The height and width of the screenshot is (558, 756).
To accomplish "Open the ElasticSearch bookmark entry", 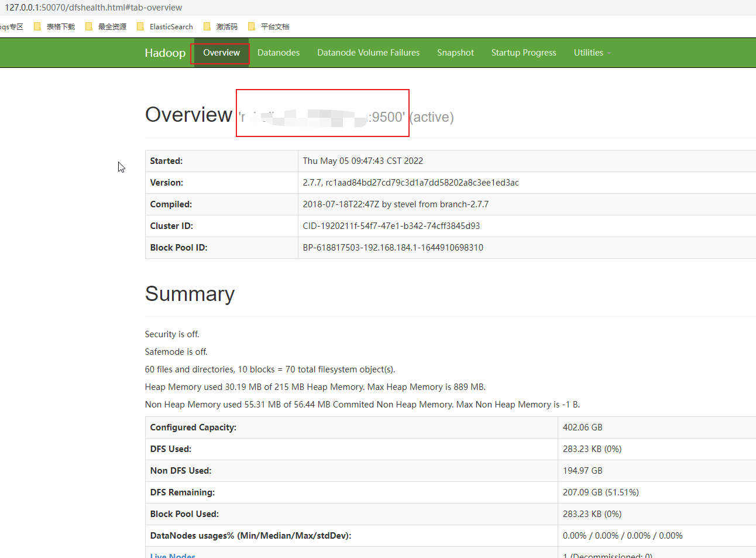I will coord(170,26).
